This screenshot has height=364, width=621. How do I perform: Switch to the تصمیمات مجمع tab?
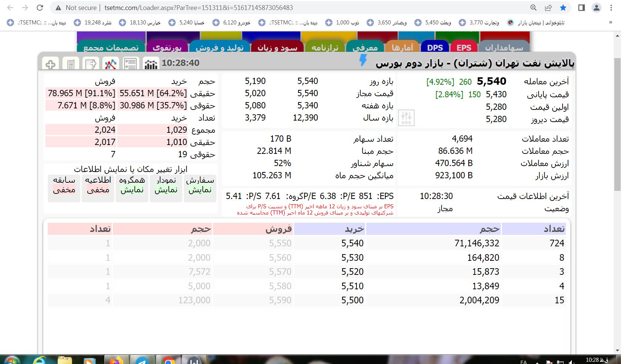111,47
